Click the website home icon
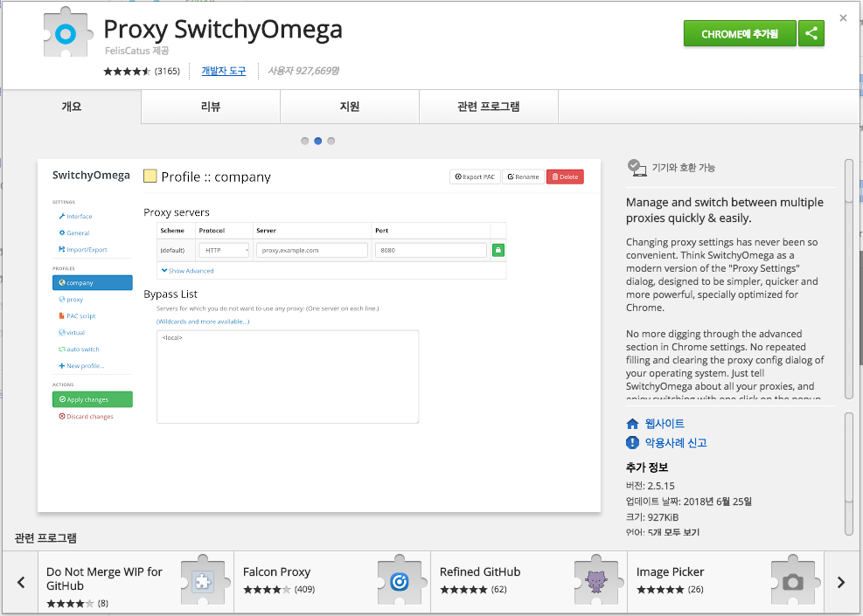The height and width of the screenshot is (616, 863). 633,424
